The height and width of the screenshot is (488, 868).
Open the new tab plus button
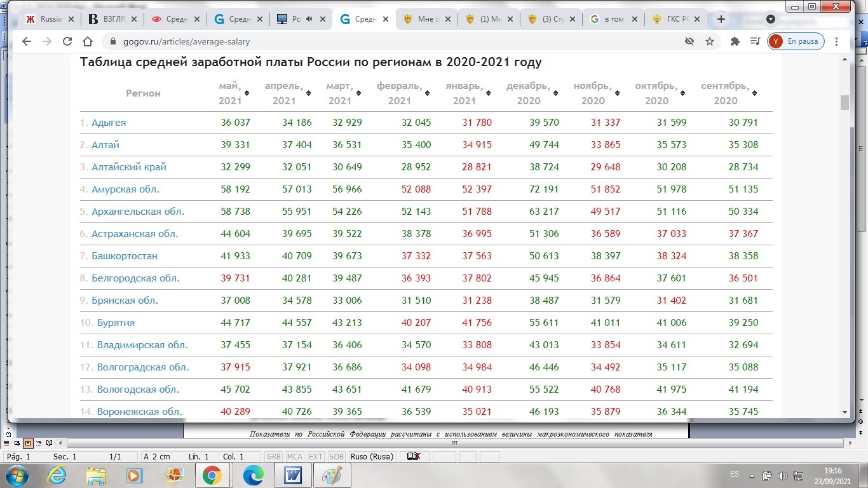tap(721, 19)
